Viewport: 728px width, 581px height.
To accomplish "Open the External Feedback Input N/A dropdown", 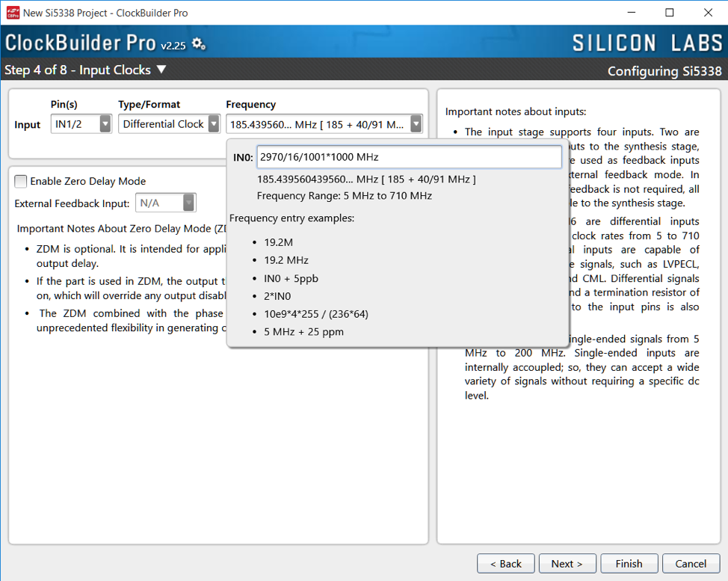I will [166, 203].
